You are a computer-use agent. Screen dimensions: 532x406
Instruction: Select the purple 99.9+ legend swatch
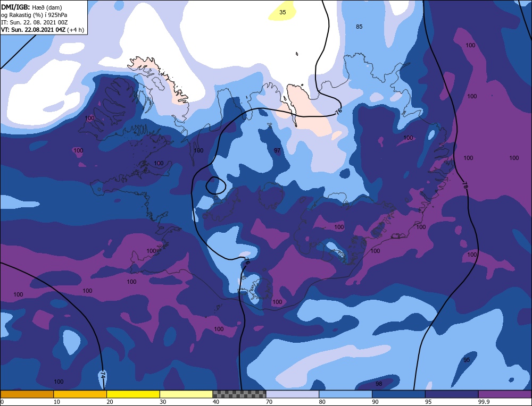[505, 394]
